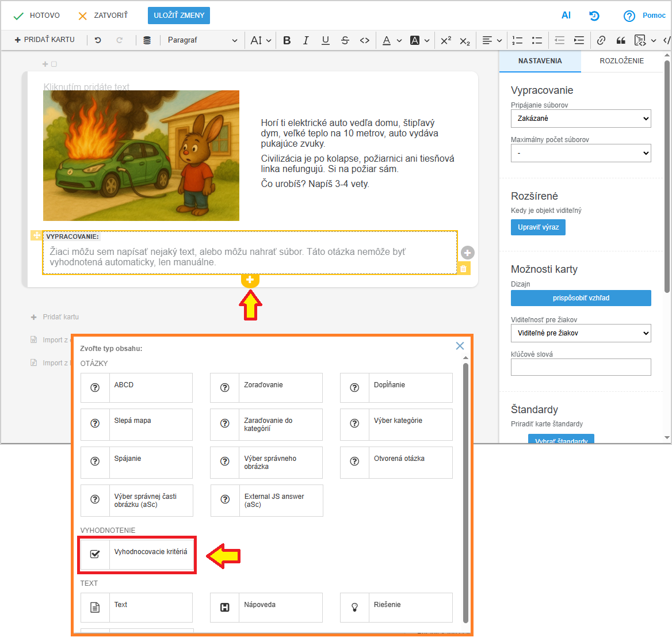Viewport: 672px width, 641px height.
Task: Insert a block quote
Action: [x=621, y=40]
